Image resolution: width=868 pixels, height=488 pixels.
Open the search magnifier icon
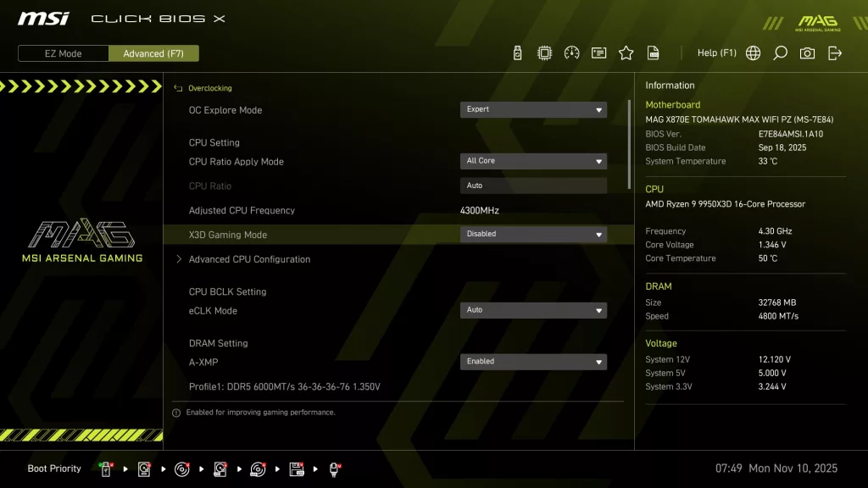780,52
